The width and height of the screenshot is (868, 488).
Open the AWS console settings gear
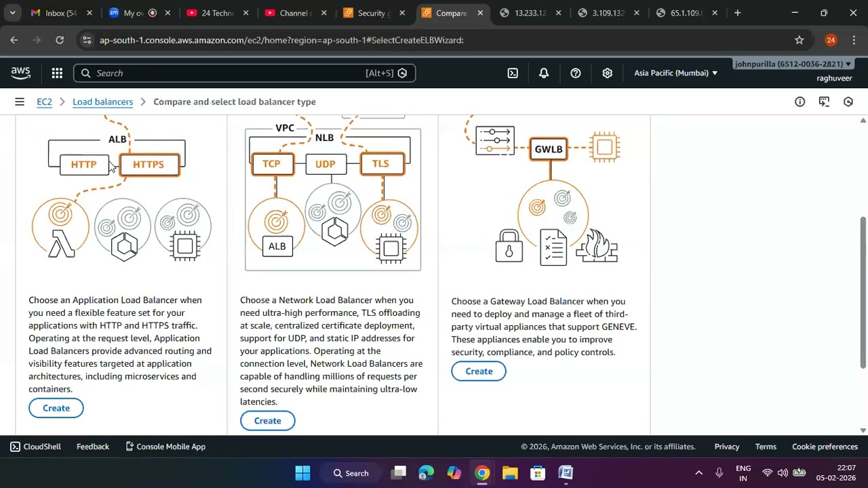click(x=608, y=73)
